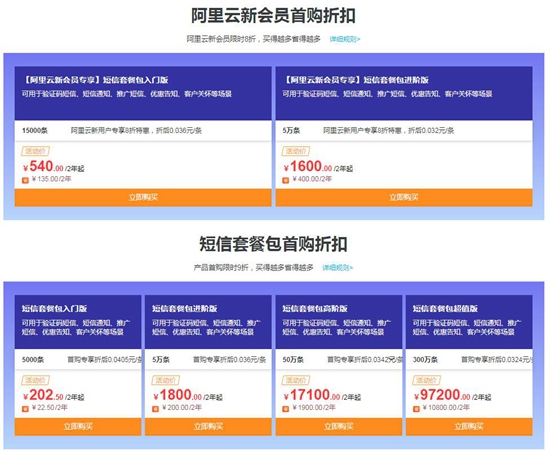Click the orange icon next to ¥10800.00/2年
550x451 pixels.
416,409
